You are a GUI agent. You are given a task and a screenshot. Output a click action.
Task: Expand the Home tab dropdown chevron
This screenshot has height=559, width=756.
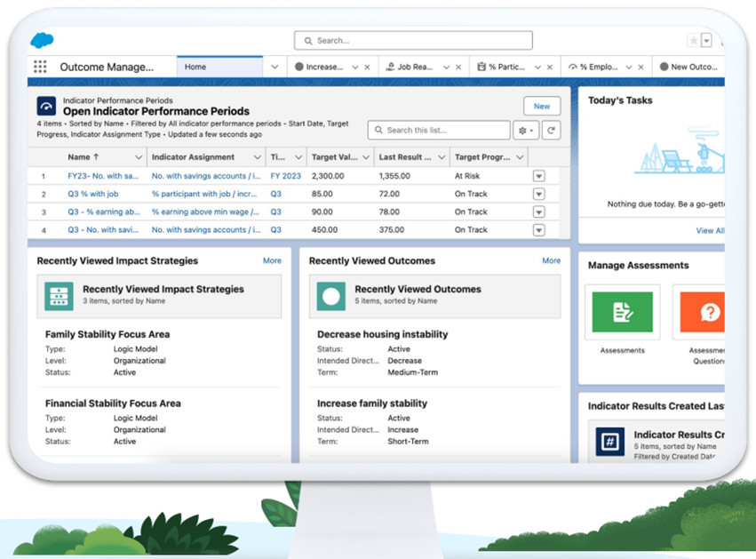click(x=275, y=67)
